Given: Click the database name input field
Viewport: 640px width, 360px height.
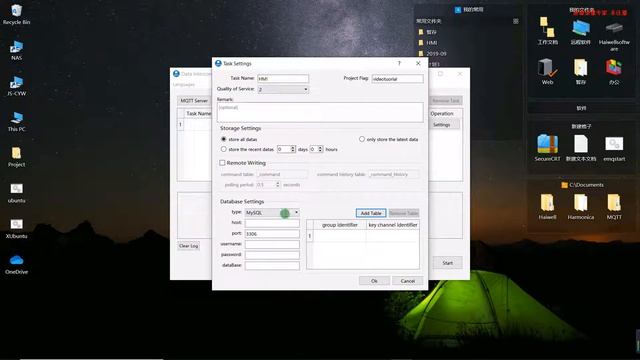Looking at the screenshot, I should [272, 265].
